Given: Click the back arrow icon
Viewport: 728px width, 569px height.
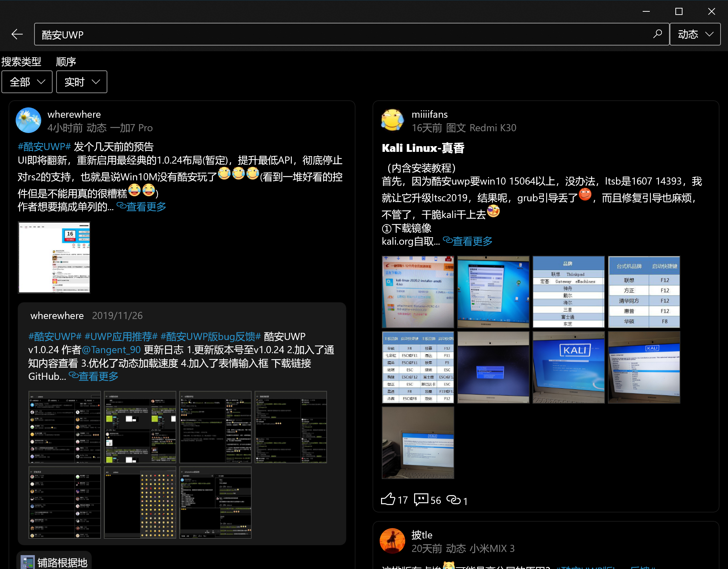Looking at the screenshot, I should (17, 34).
